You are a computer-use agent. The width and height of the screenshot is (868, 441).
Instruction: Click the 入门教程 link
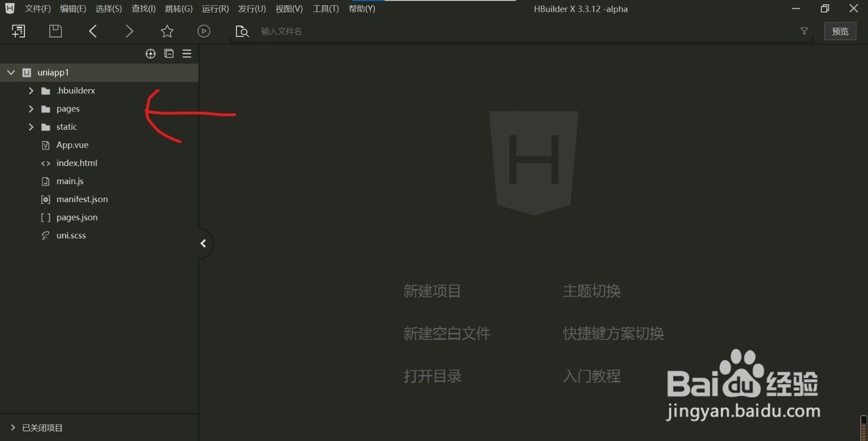(592, 376)
